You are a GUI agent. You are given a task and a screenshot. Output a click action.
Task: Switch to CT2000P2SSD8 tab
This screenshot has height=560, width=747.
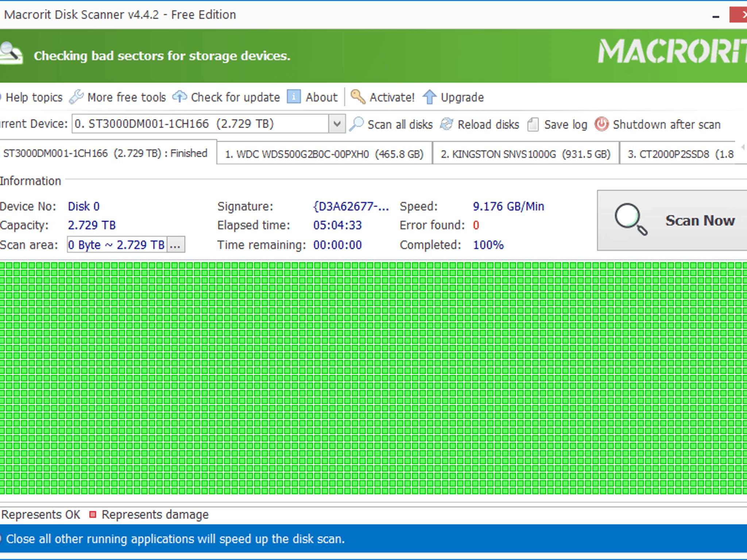pos(681,154)
